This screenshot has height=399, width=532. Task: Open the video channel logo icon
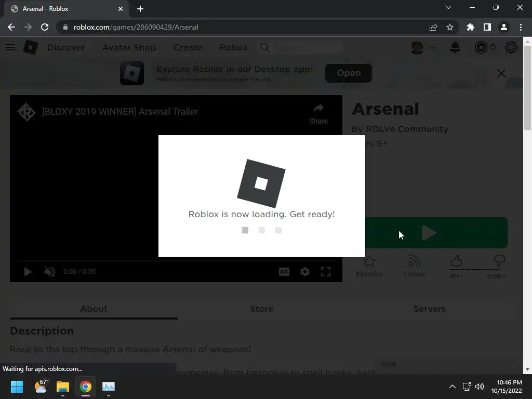(x=26, y=112)
